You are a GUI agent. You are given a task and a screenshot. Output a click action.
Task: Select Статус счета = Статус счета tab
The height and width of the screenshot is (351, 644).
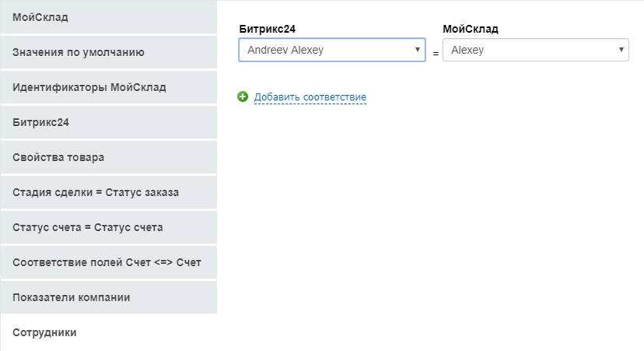[108, 227]
